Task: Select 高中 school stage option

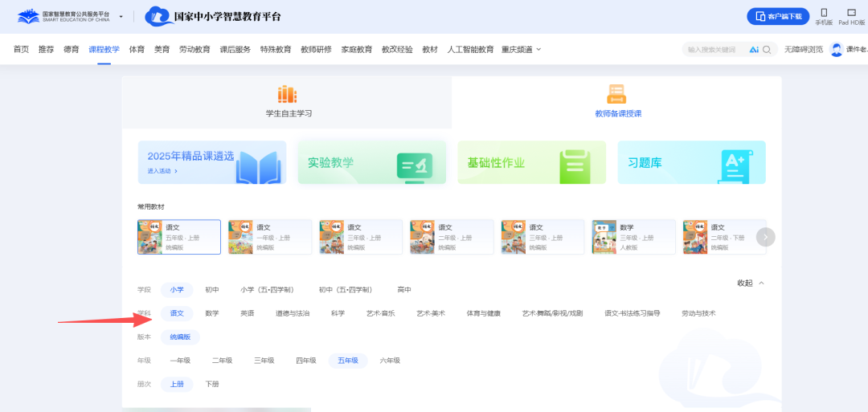Action: pos(404,290)
